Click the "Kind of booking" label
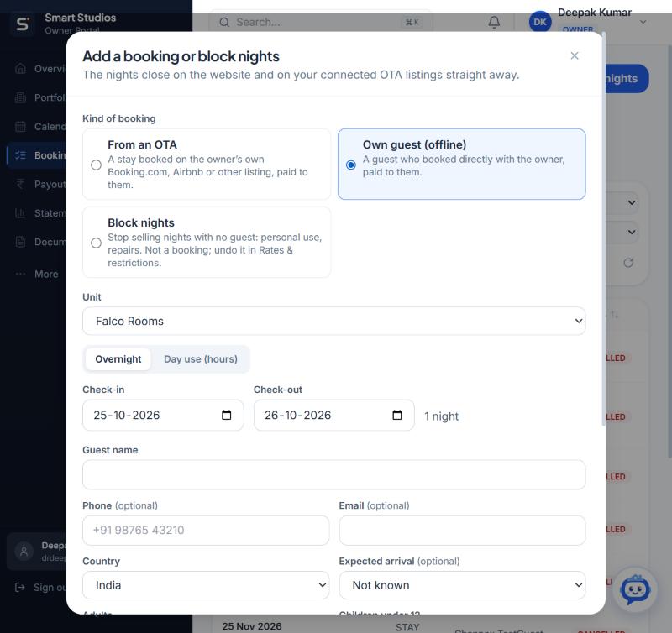 pos(119,118)
